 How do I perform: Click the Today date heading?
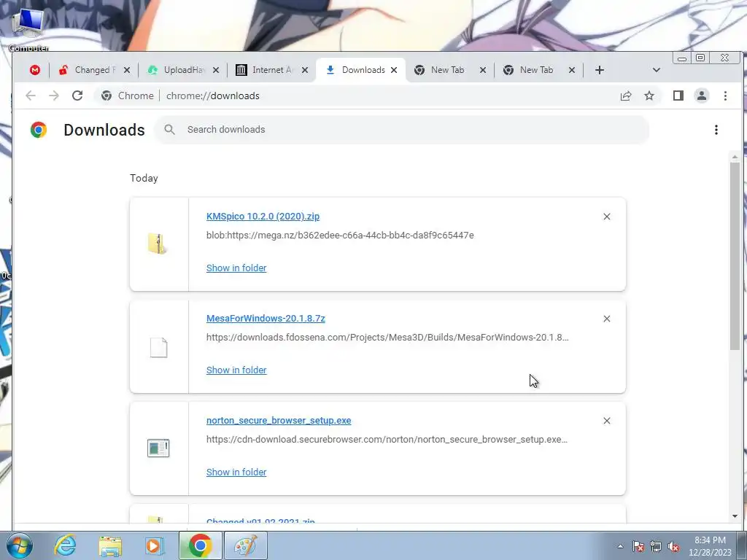144,178
